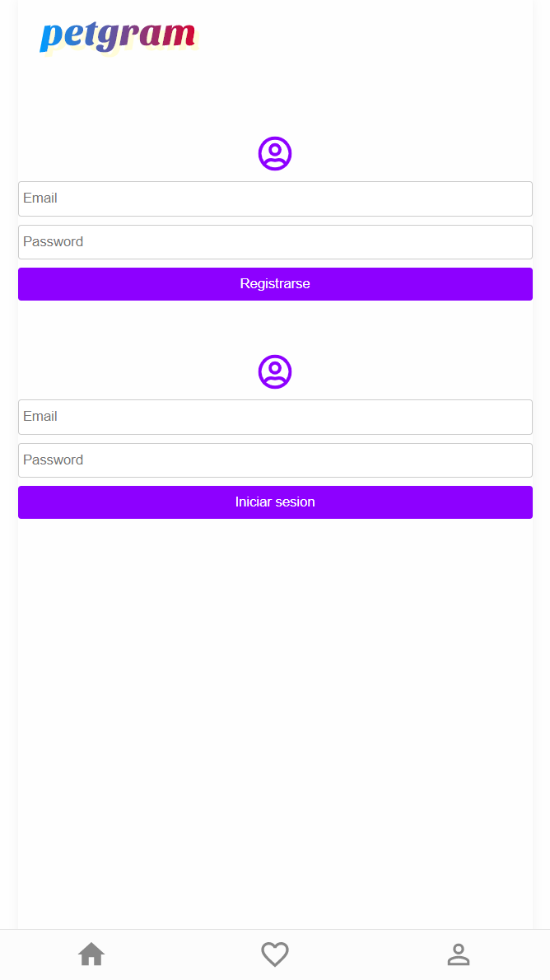This screenshot has height=980, width=550.
Task: Click the Password field of the login form
Action: (x=275, y=460)
